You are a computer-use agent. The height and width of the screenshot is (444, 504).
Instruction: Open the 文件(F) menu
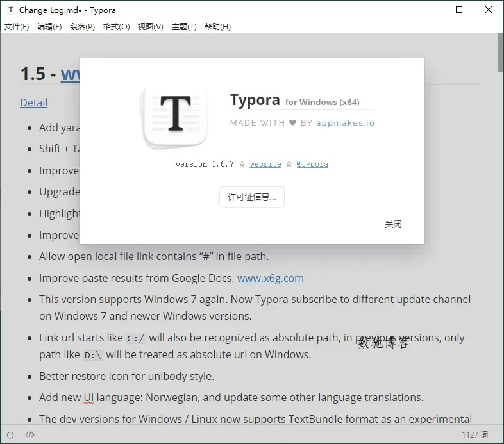click(x=17, y=27)
